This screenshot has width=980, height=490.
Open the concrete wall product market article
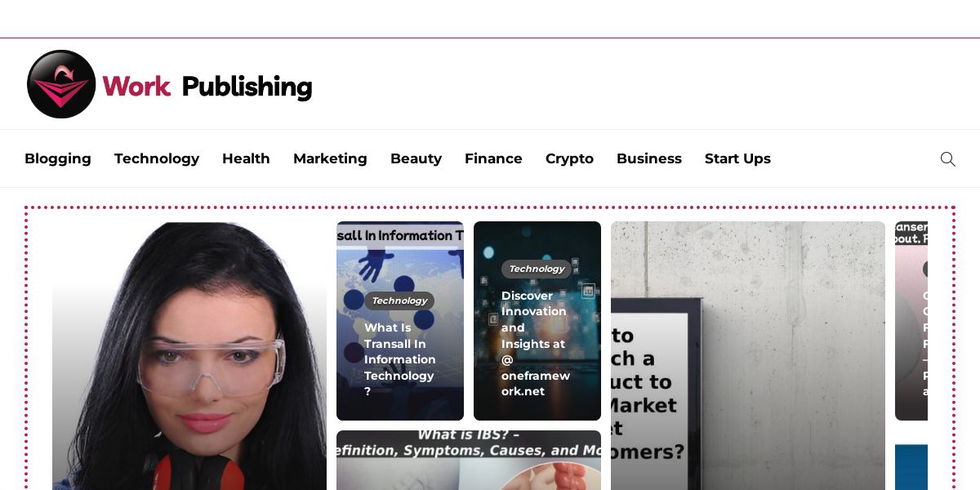[748, 356]
